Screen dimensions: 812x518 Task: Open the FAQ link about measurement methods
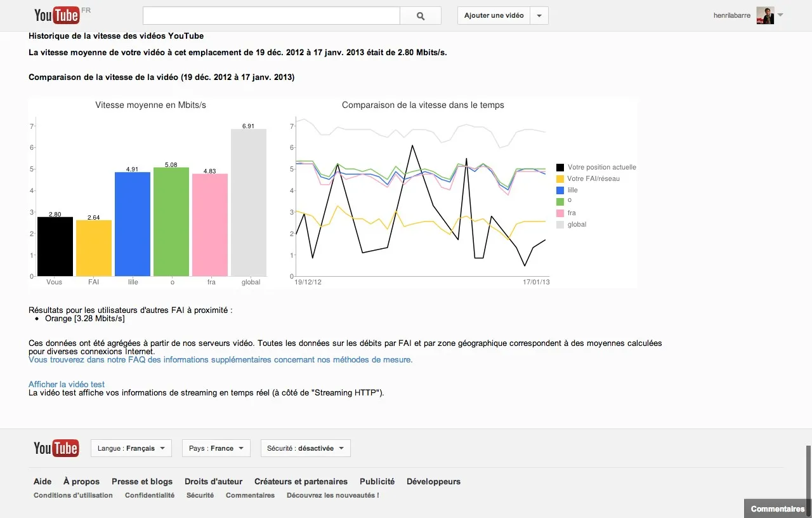pyautogui.click(x=221, y=359)
